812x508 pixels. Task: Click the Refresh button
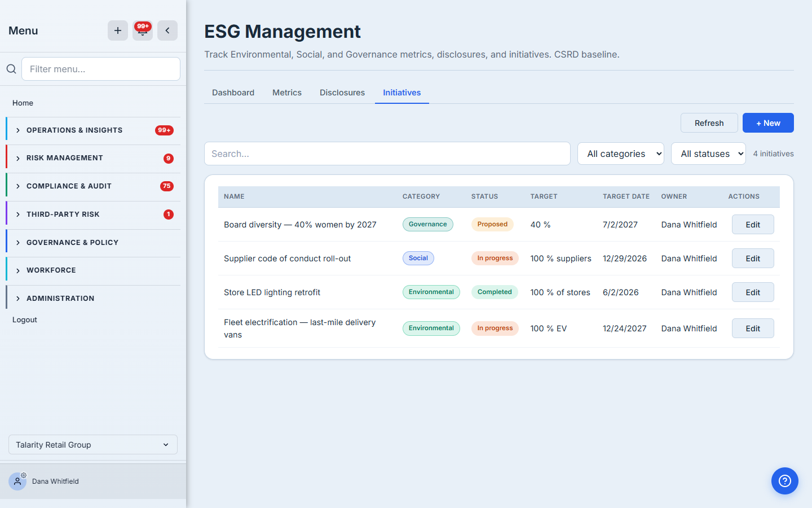point(709,123)
